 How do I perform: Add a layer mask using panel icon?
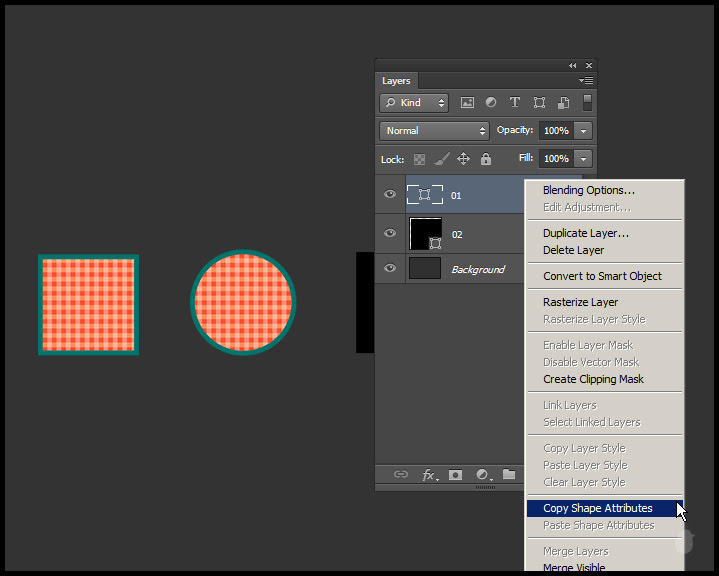[x=455, y=475]
